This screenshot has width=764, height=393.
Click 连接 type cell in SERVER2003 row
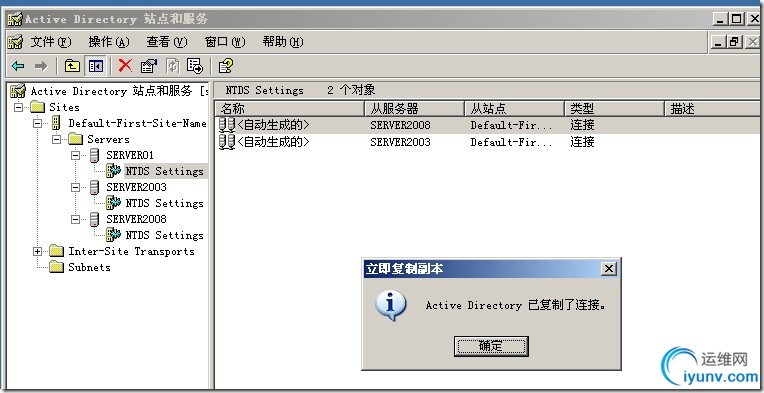pos(582,142)
